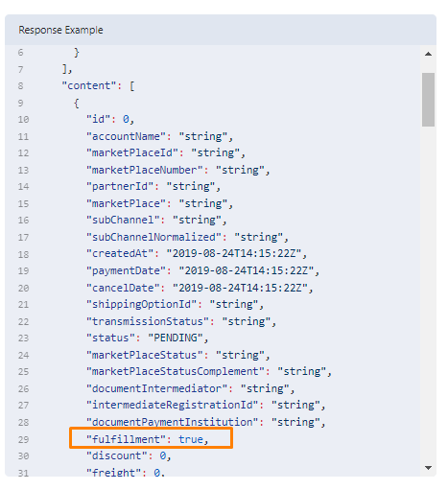The image size is (448, 490).
Task: Click the Response Example header
Action: pos(60,30)
